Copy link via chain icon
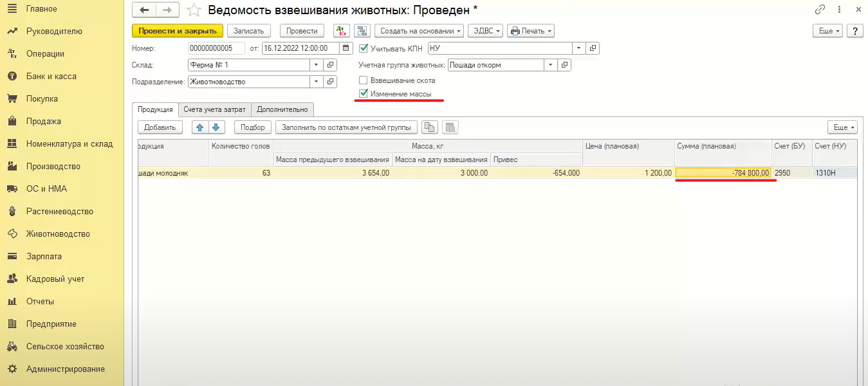 tap(820, 10)
